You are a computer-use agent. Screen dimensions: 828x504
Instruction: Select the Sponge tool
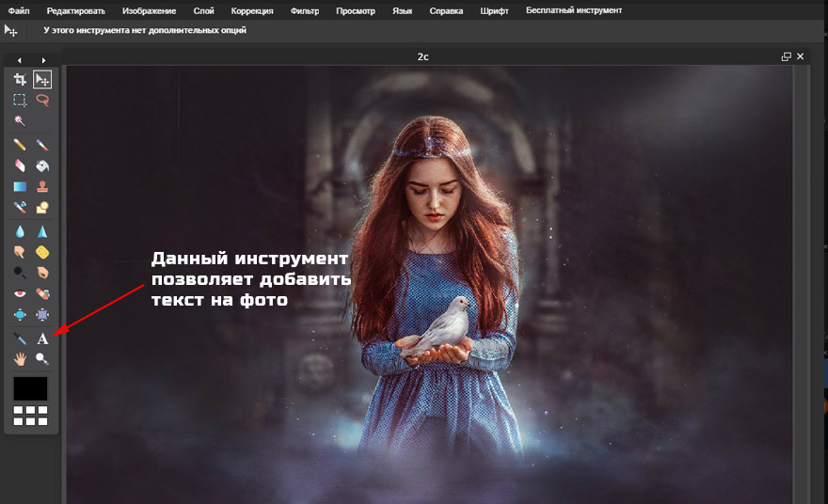point(42,252)
